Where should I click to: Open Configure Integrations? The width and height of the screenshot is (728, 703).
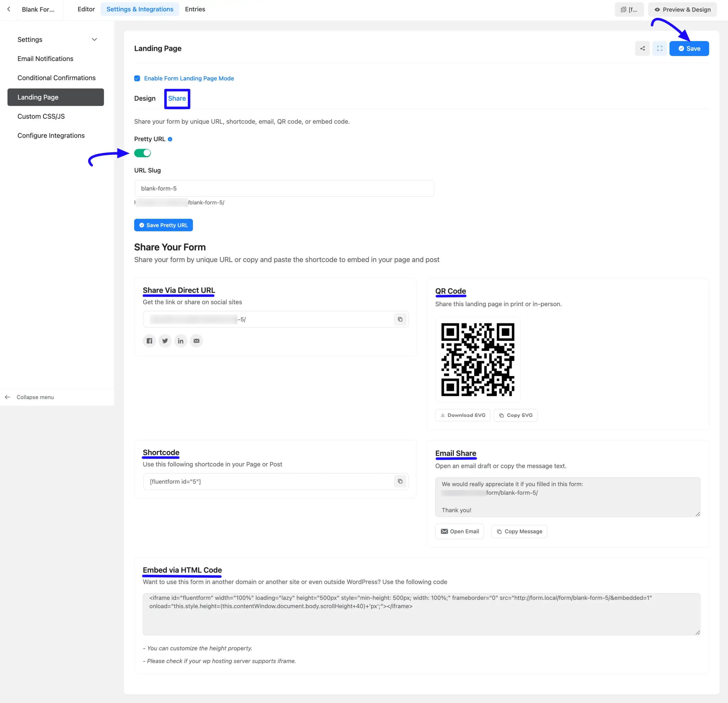point(51,136)
